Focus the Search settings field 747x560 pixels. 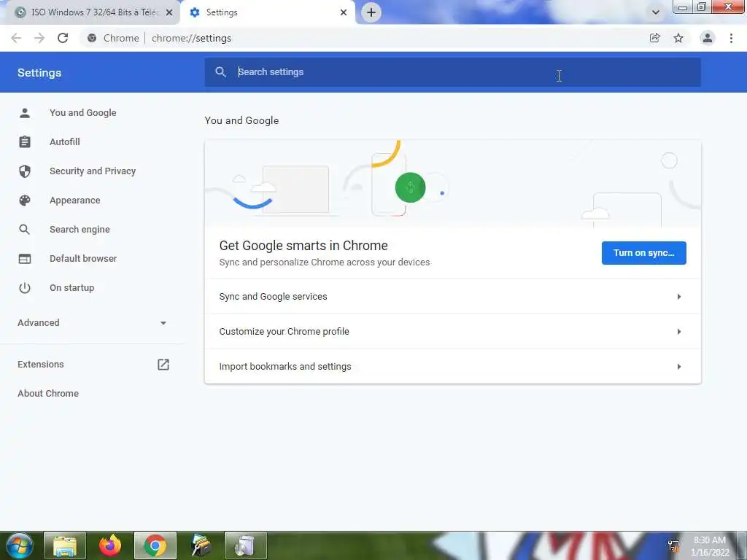point(452,72)
